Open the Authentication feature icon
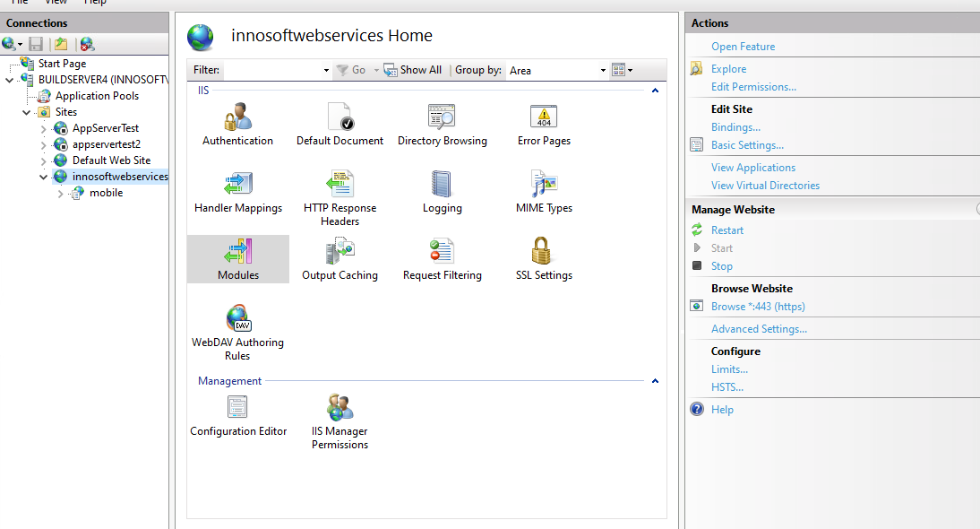Image resolution: width=980 pixels, height=529 pixels. click(237, 121)
